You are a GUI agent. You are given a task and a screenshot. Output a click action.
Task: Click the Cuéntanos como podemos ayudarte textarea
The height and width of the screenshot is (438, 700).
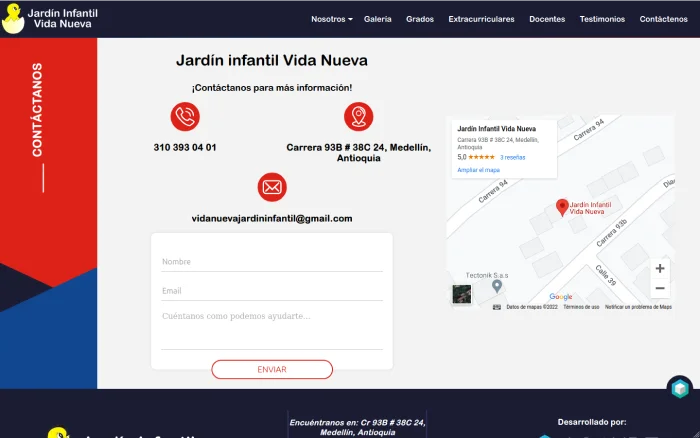pos(272,329)
